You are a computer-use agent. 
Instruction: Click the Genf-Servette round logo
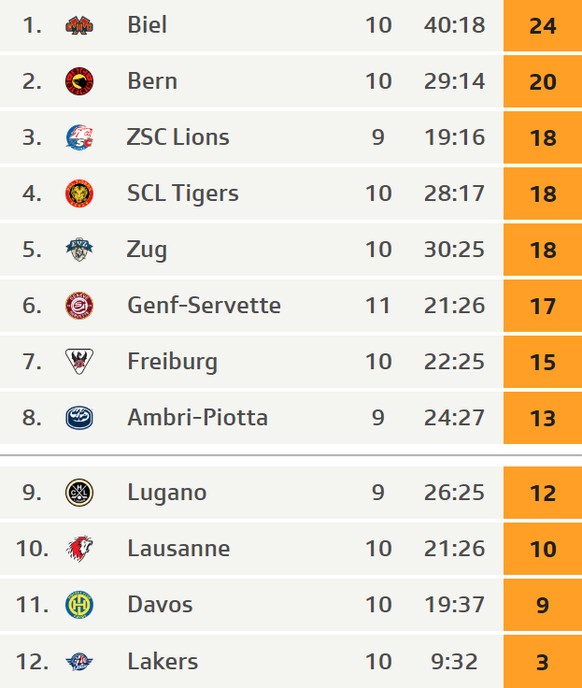(x=79, y=305)
